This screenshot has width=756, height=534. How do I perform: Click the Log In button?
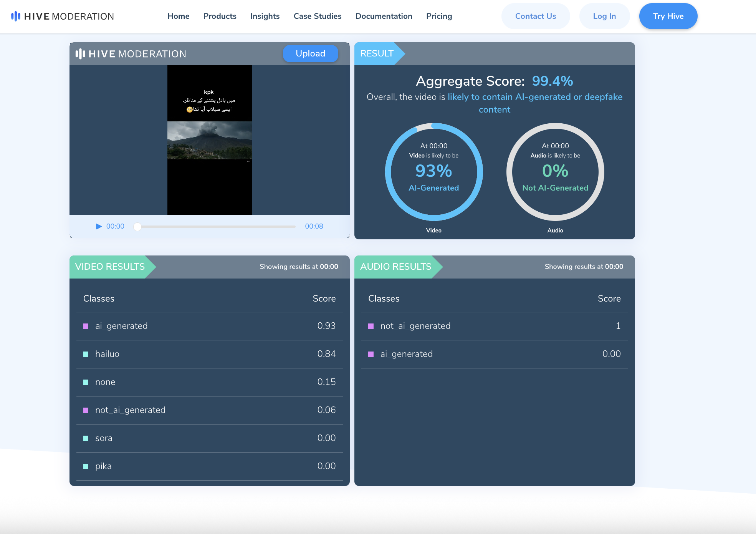click(x=604, y=16)
